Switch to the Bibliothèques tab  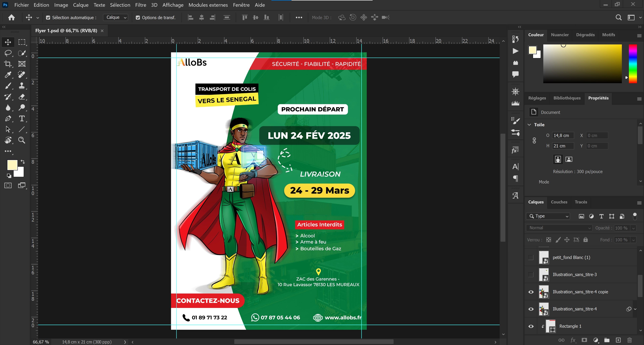pyautogui.click(x=567, y=98)
